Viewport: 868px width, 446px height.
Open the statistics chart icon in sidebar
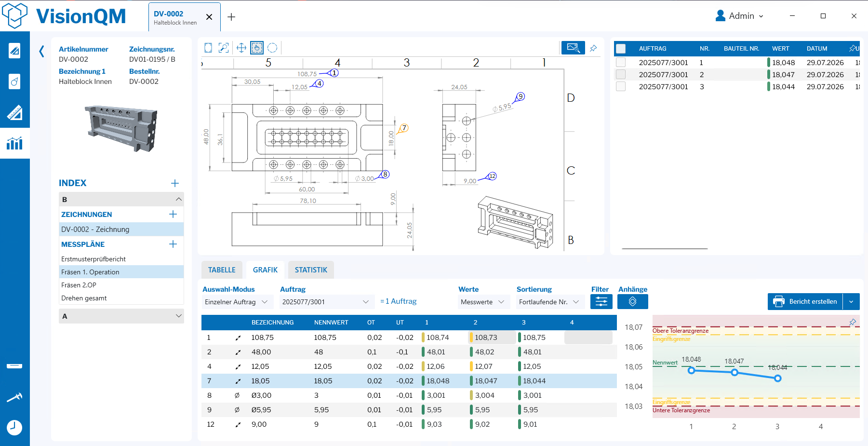click(14, 143)
